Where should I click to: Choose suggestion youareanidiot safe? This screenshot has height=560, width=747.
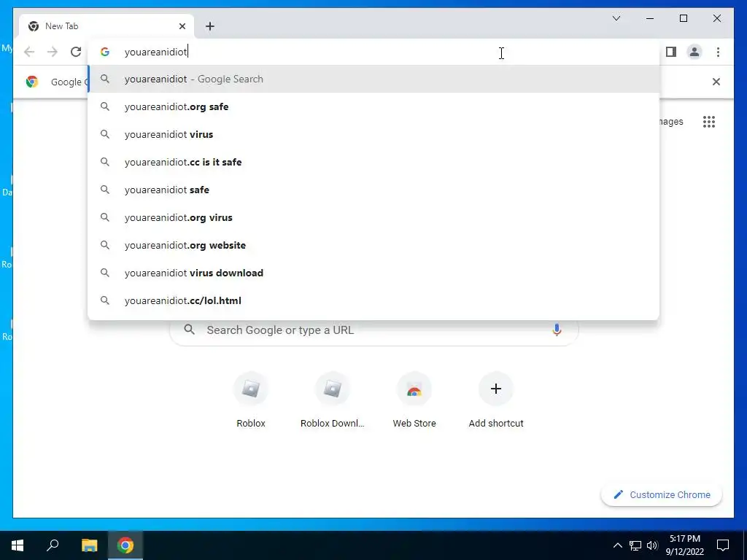(373, 190)
